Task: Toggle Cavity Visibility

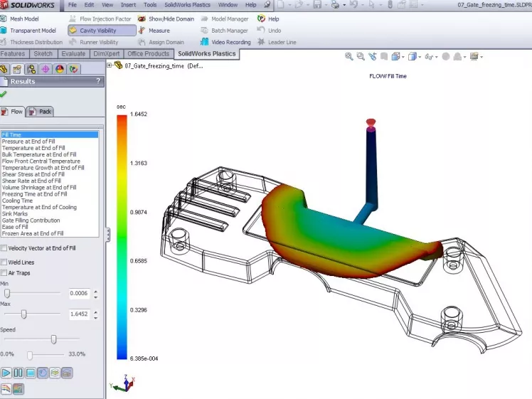Action: coord(102,31)
